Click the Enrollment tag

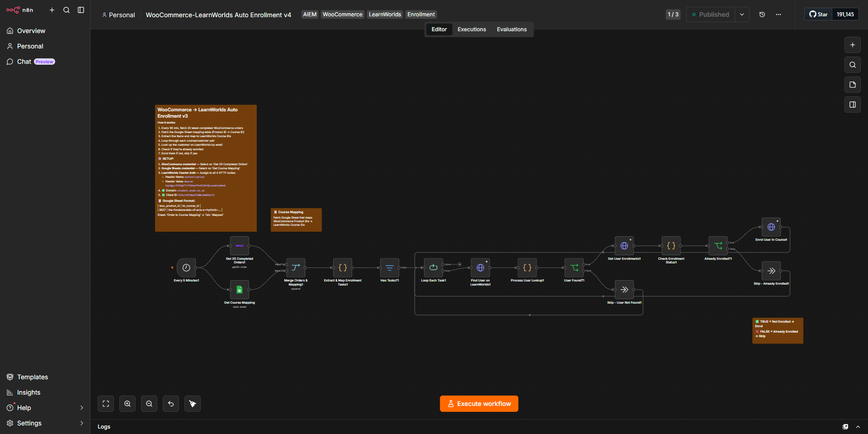click(x=421, y=14)
